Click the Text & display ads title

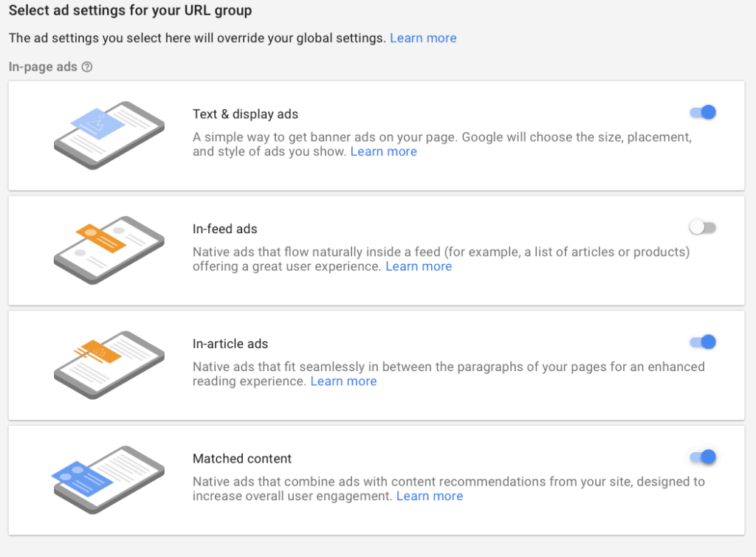tap(245, 114)
